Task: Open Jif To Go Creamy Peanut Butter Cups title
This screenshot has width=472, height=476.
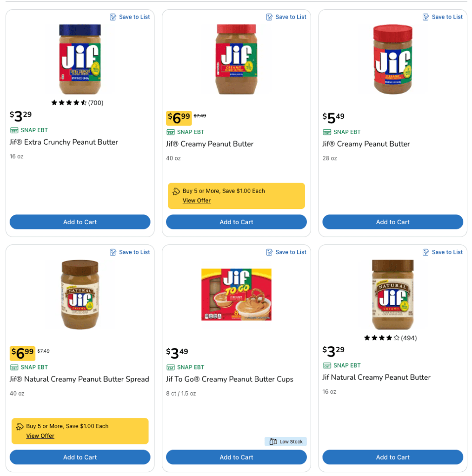Action: (230, 379)
